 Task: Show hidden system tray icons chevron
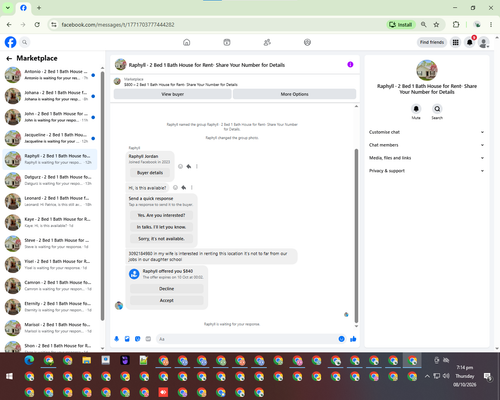[427, 376]
